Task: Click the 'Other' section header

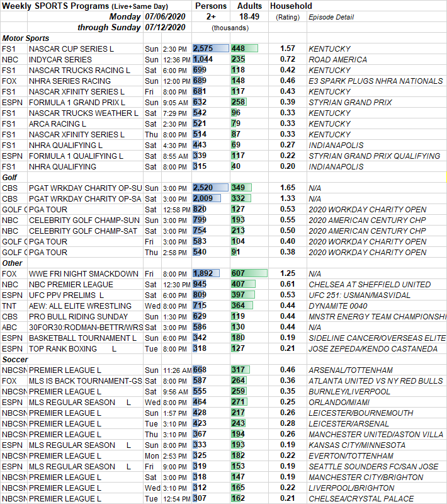Action: click(12, 263)
